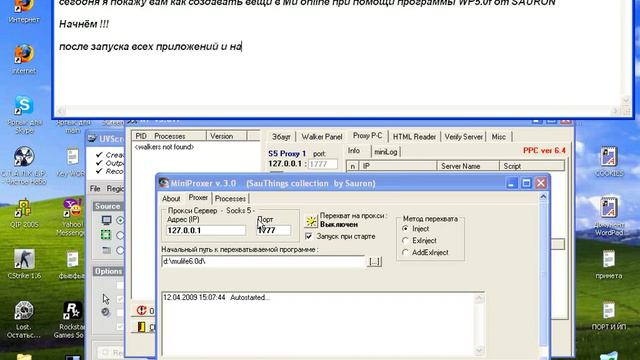Screen dimensions: 640x360
Task: Click the S5 Proxy 1 port field 1777
Action: 322,164
